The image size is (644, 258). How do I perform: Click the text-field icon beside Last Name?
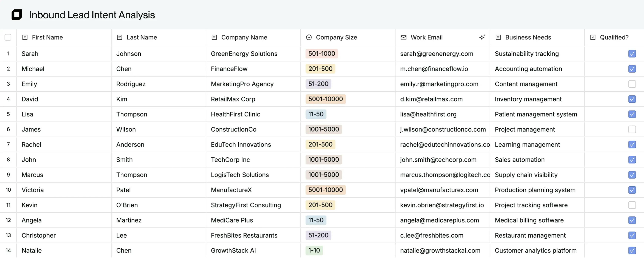click(120, 37)
